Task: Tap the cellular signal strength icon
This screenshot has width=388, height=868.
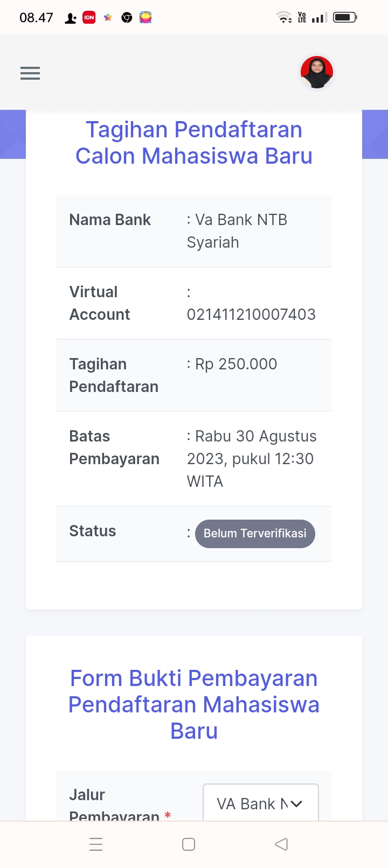Action: click(x=320, y=18)
